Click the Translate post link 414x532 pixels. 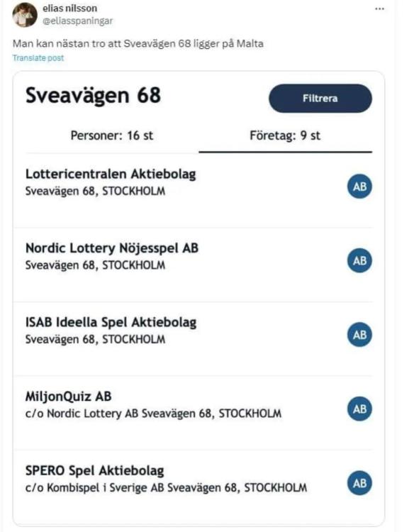pyautogui.click(x=38, y=58)
